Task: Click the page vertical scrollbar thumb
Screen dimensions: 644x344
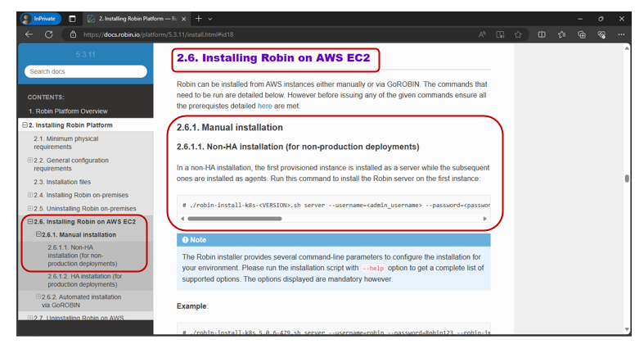Action: [x=627, y=179]
